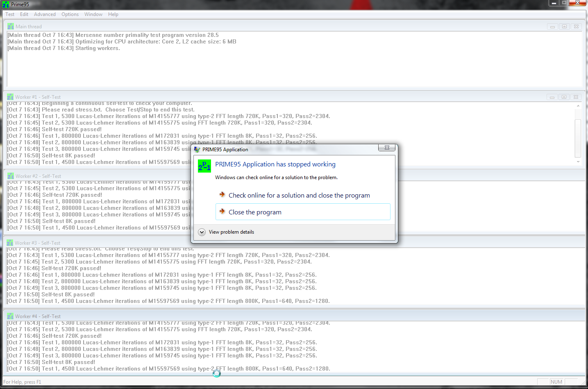The width and height of the screenshot is (588, 389).
Task: Close the PRIME95 Application error dialog
Action: (387, 148)
